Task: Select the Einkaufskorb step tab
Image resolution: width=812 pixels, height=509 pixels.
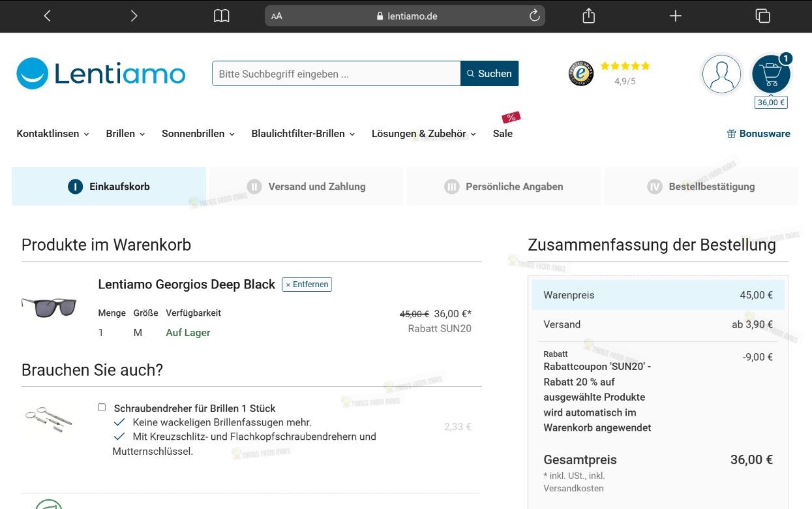Action: point(109,187)
